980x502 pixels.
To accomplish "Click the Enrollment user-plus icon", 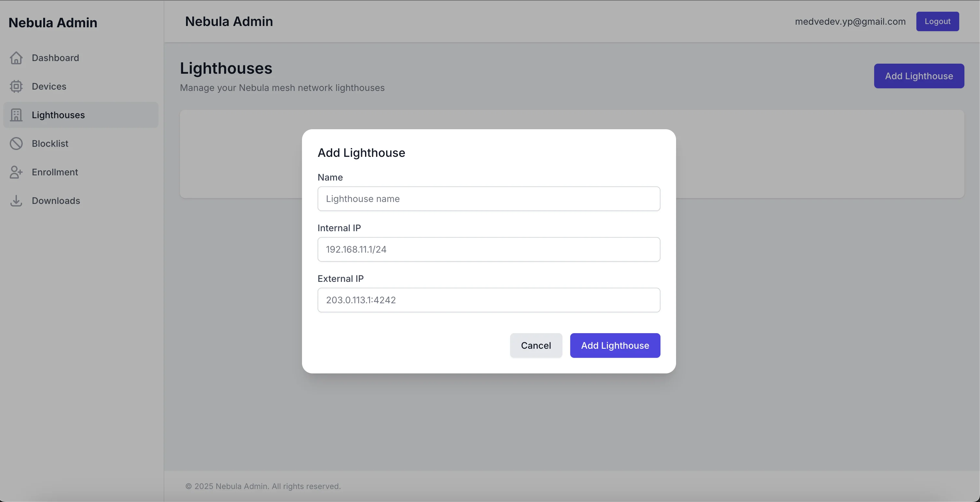I will pyautogui.click(x=16, y=172).
